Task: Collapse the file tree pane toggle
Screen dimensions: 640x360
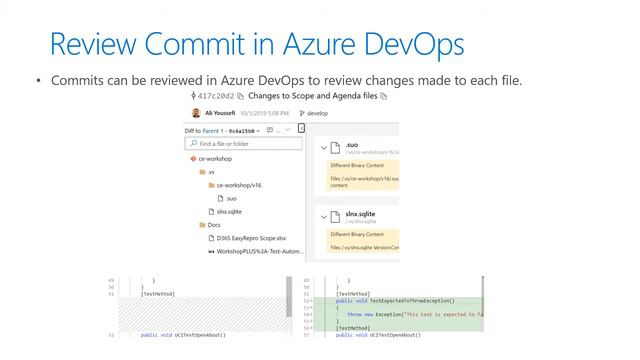Action: tap(301, 129)
